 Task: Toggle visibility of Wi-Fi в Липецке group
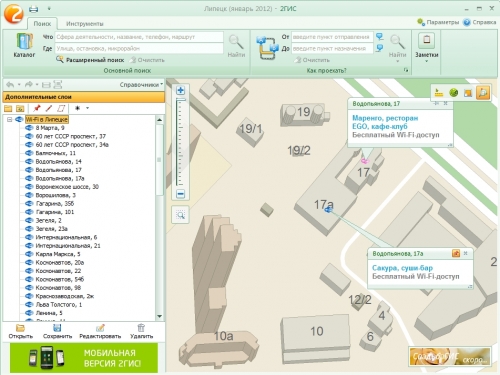pyautogui.click(x=19, y=119)
